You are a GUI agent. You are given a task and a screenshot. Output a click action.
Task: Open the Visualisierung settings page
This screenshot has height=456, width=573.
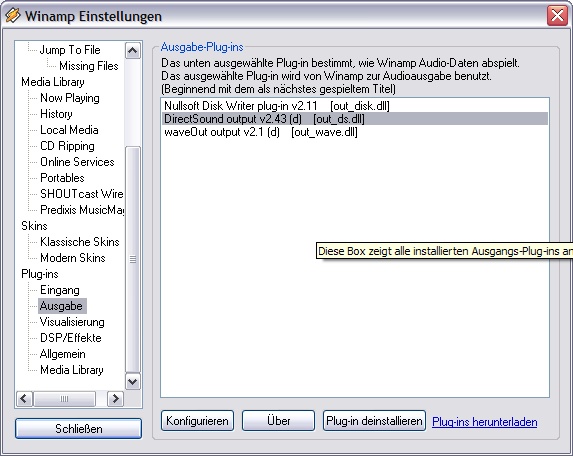pyautogui.click(x=72, y=322)
